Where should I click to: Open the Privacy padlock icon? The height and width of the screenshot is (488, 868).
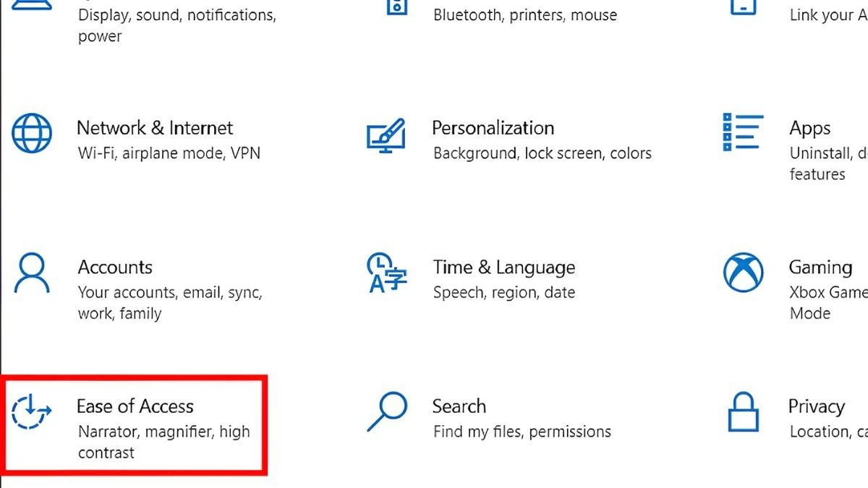pos(742,411)
